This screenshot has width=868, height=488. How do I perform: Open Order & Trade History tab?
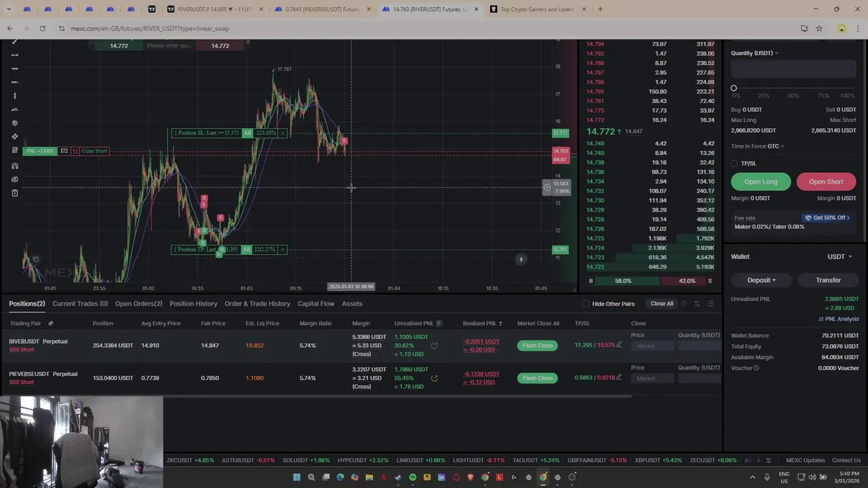(257, 304)
